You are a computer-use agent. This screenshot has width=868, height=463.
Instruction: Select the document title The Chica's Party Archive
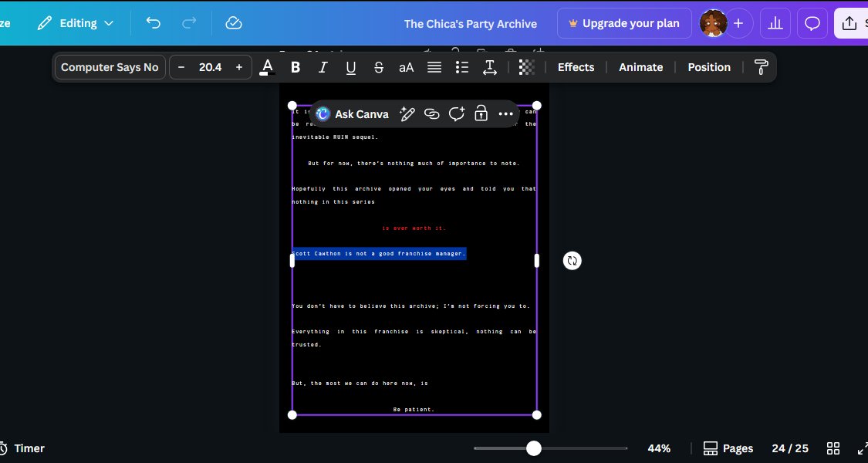coord(470,24)
